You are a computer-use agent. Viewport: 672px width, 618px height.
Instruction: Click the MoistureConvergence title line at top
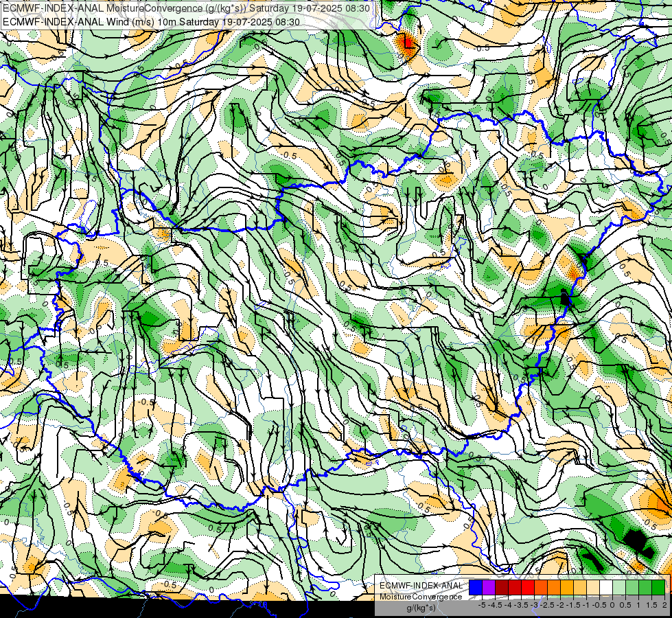point(188,8)
